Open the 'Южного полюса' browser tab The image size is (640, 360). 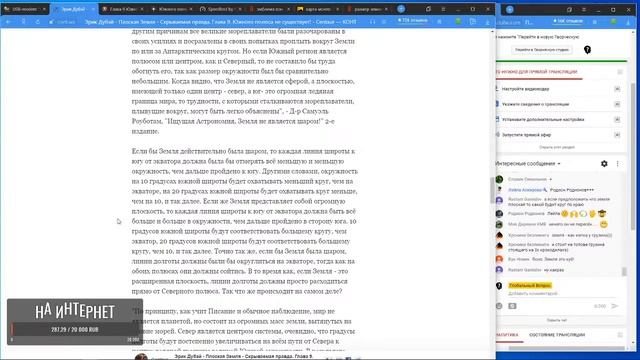coord(171,9)
